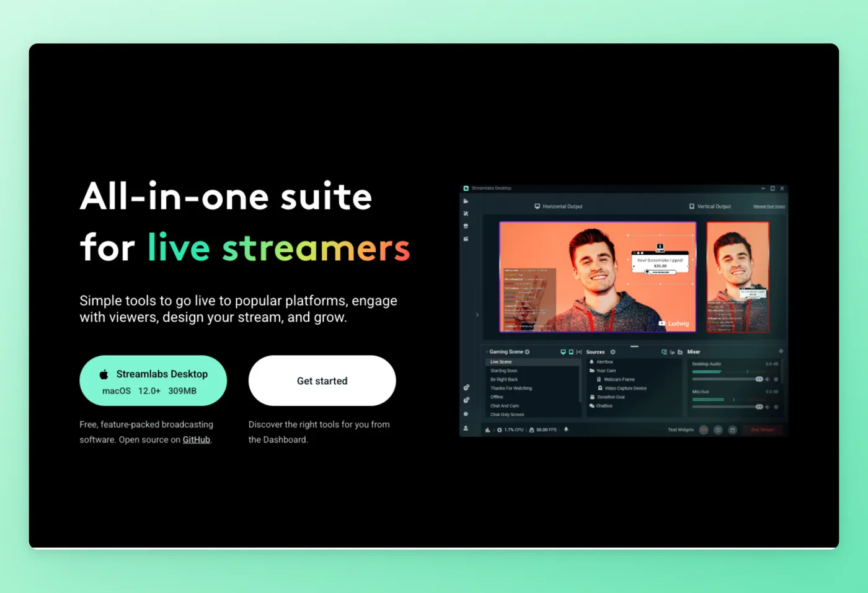
Task: Click the add folder icon in Sources header
Action: click(x=680, y=352)
